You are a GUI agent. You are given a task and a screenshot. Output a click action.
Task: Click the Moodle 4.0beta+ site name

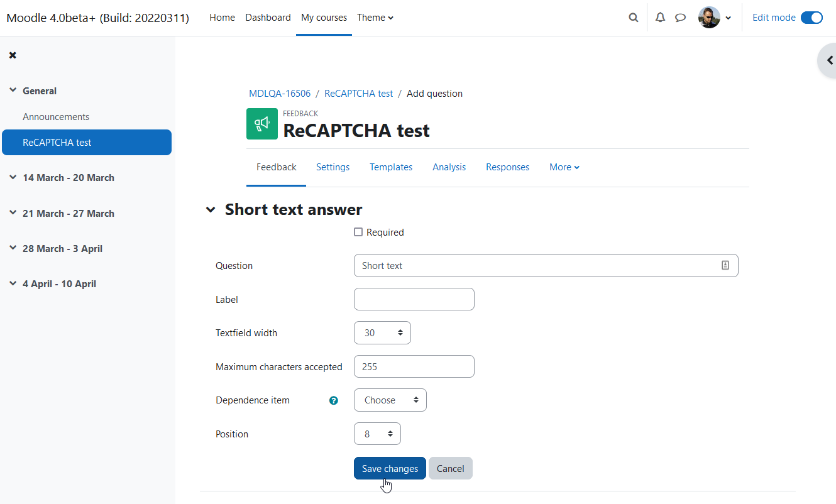point(97,18)
